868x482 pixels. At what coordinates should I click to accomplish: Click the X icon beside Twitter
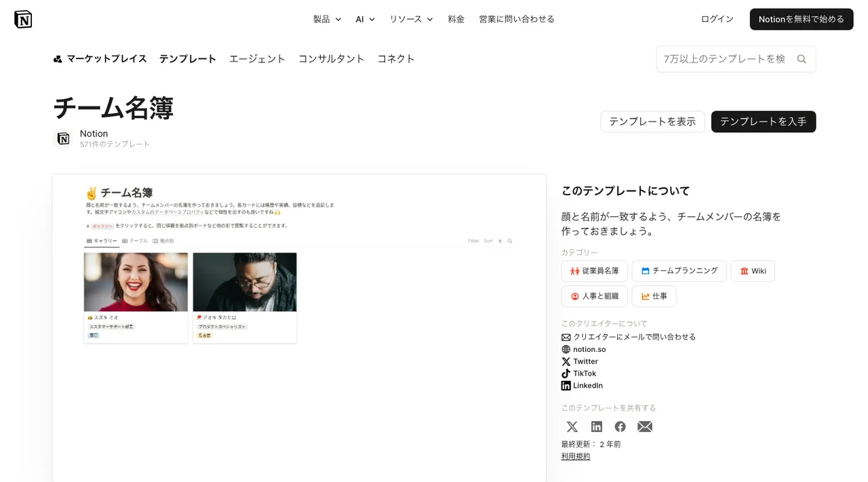pyautogui.click(x=566, y=361)
